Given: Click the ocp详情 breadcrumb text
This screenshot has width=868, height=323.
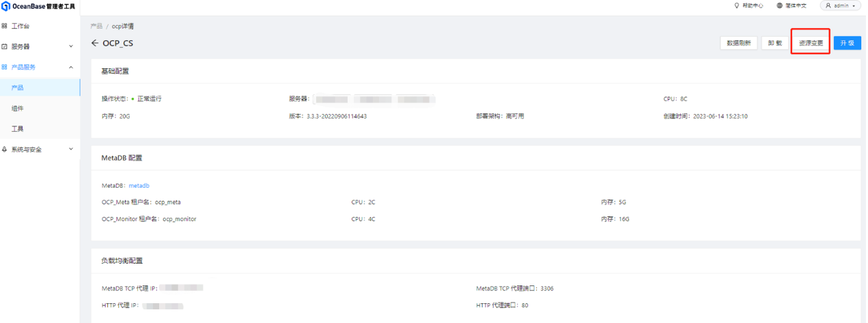Looking at the screenshot, I should (123, 26).
